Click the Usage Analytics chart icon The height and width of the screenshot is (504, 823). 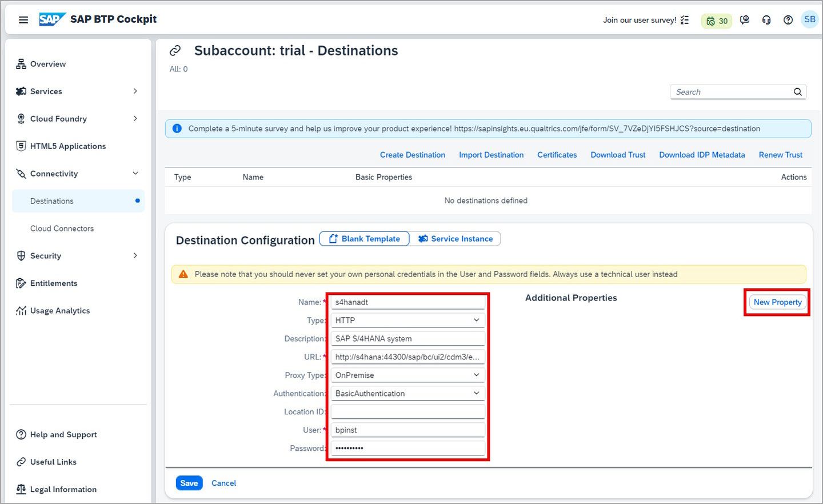tap(21, 311)
